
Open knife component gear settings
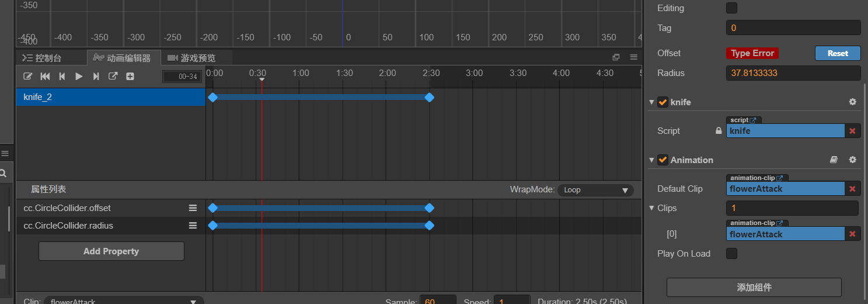pyautogui.click(x=852, y=102)
